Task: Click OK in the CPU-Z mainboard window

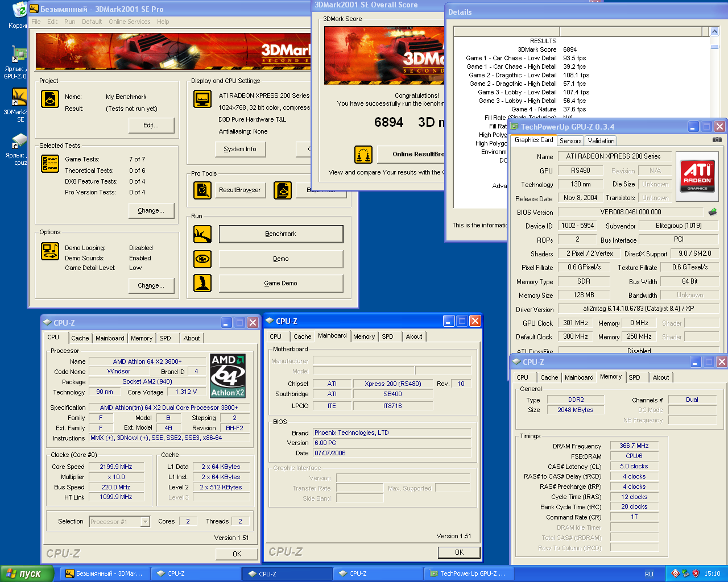Action: tap(459, 552)
